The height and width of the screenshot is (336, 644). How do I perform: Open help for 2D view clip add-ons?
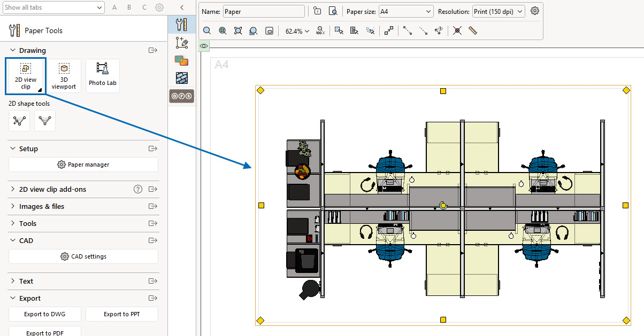tap(138, 189)
